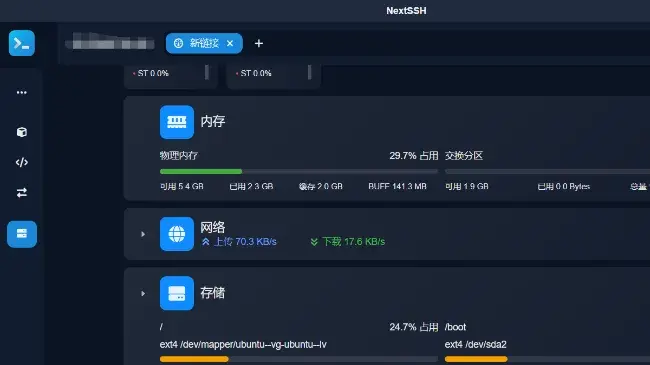Open the NextSSH terminal logo icon
The image size is (650, 365).
[x=22, y=43]
